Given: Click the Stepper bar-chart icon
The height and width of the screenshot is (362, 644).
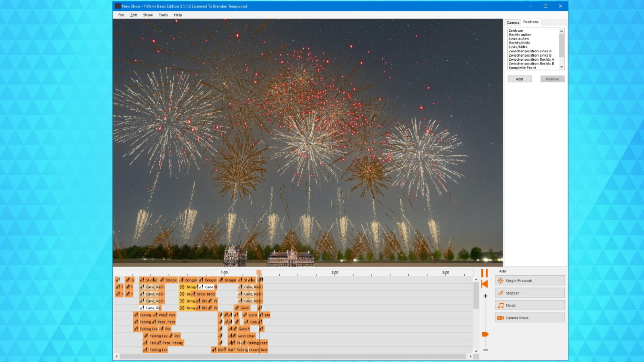Looking at the screenshot, I should click(x=500, y=292).
